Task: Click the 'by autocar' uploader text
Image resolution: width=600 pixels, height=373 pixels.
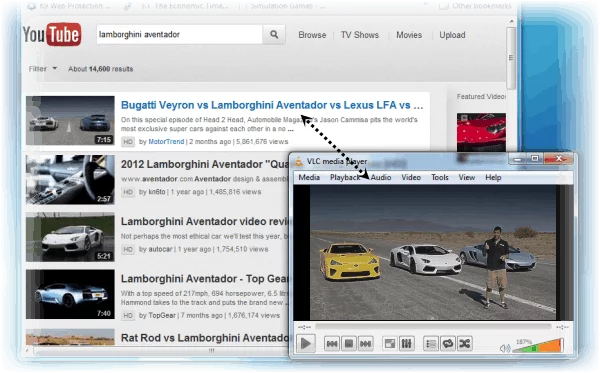Action: coord(155,249)
